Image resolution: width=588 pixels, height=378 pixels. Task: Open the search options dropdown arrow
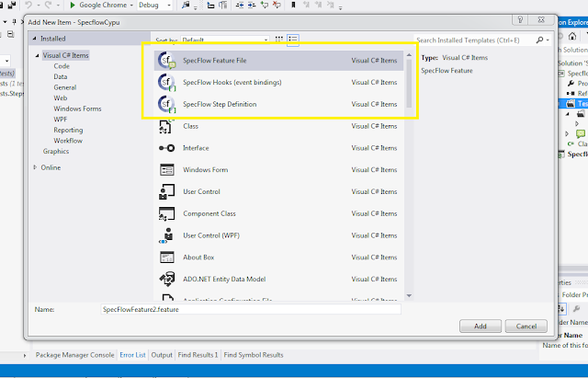click(x=548, y=40)
